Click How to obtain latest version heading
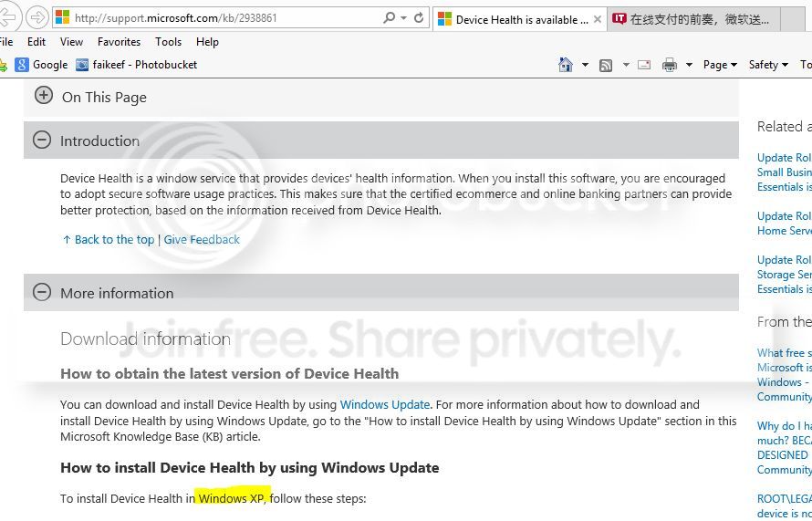The width and height of the screenshot is (812, 521). tap(229, 374)
